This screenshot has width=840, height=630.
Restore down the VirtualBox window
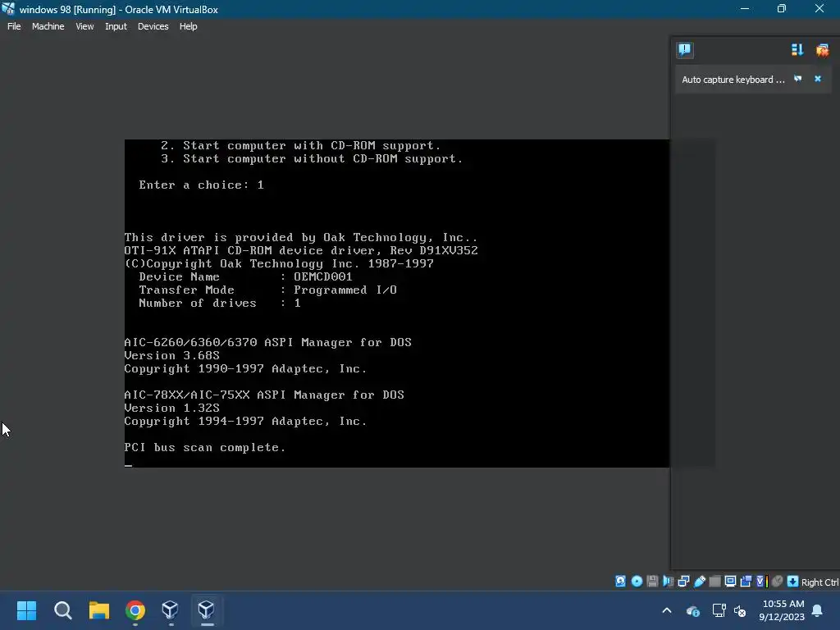(x=782, y=8)
